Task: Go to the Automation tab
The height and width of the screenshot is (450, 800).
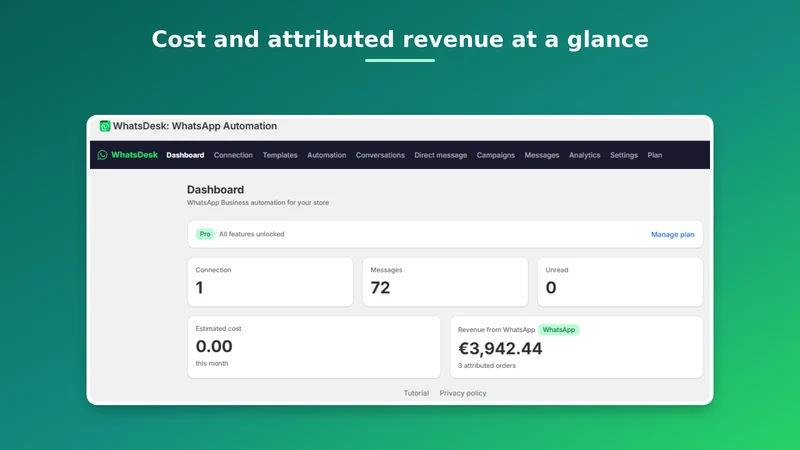Action: point(327,155)
